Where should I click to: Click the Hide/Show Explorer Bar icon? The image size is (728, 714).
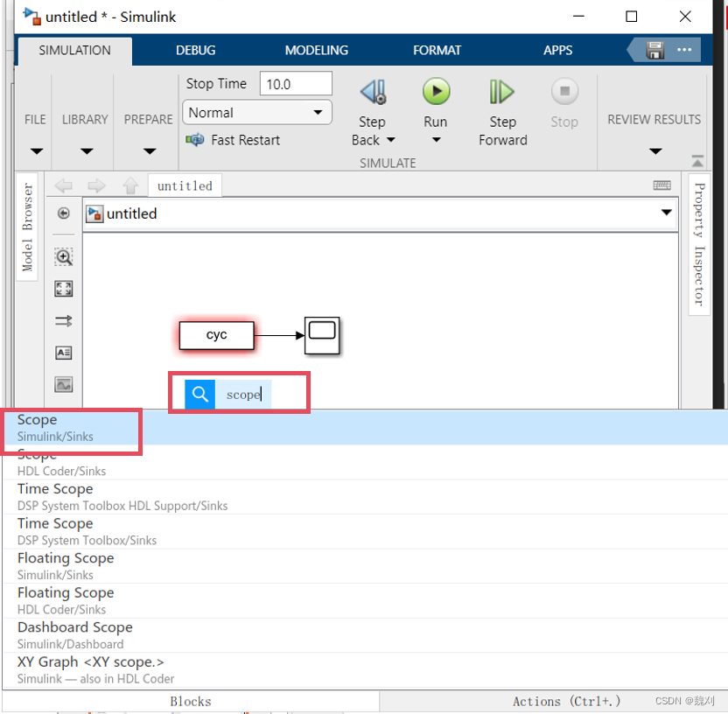[x=64, y=213]
